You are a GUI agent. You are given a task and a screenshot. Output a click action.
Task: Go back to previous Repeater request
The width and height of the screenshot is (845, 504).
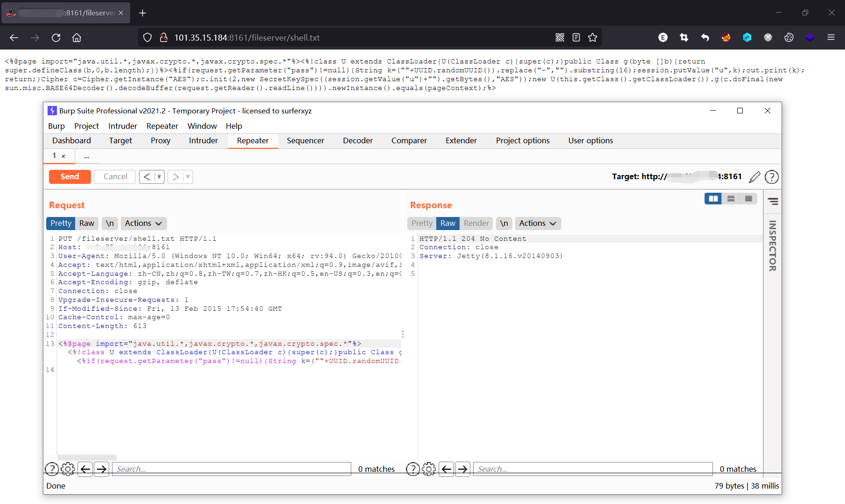pos(147,177)
